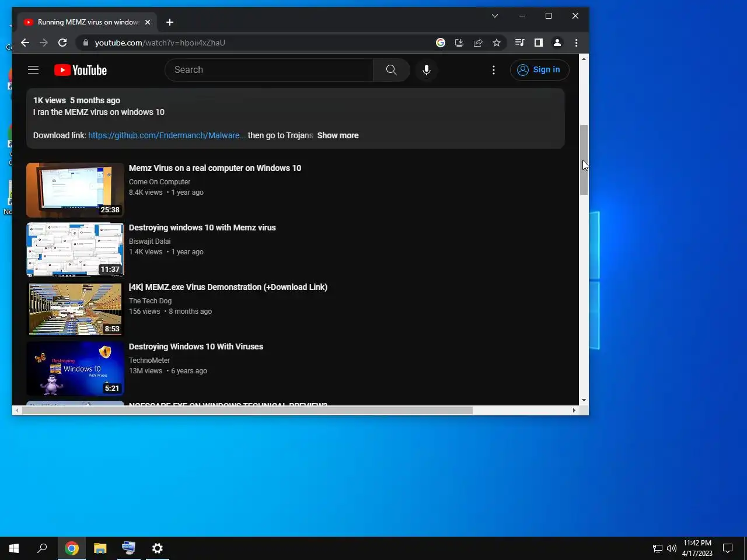This screenshot has width=747, height=560.
Task: Expand the tab search chevron
Action: (495, 16)
